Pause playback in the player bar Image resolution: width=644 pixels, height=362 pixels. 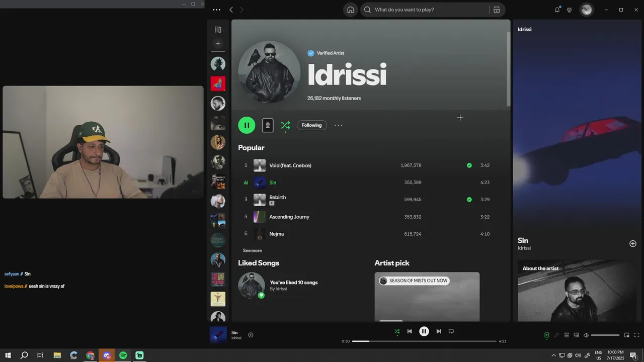tap(424, 331)
